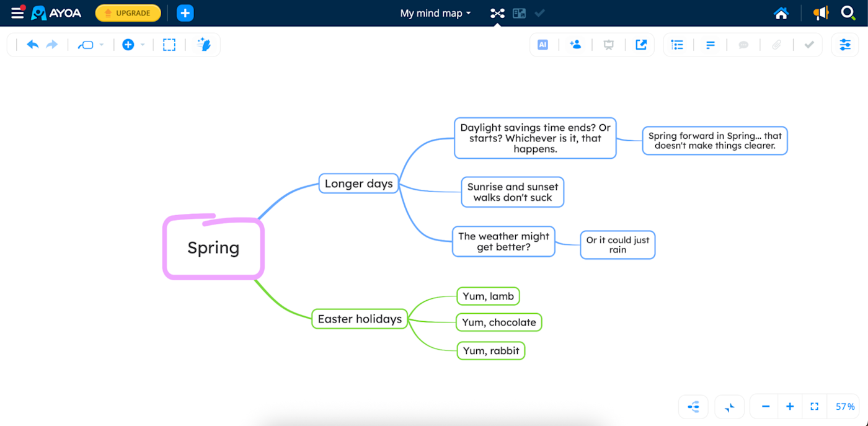Select the Yum, lamb node

tap(488, 296)
